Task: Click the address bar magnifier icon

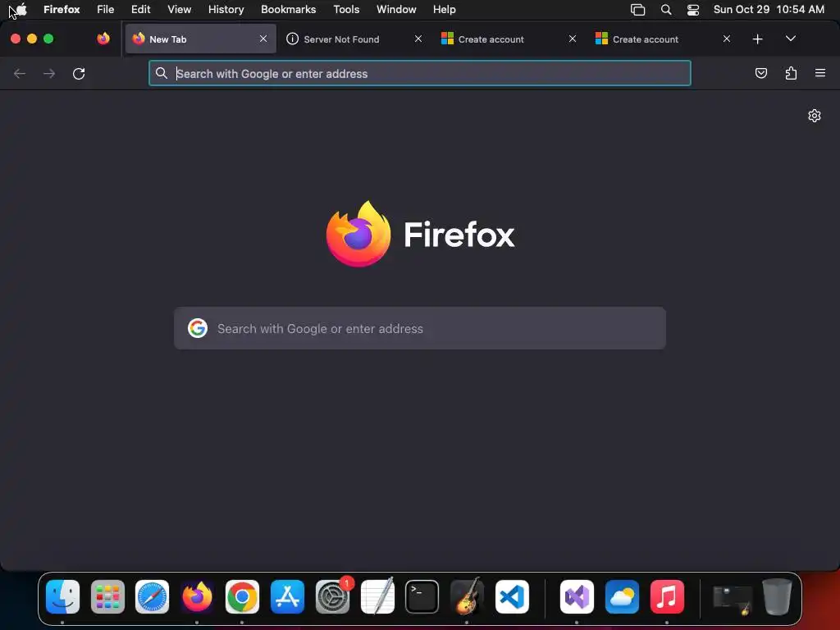Action: click(x=162, y=73)
